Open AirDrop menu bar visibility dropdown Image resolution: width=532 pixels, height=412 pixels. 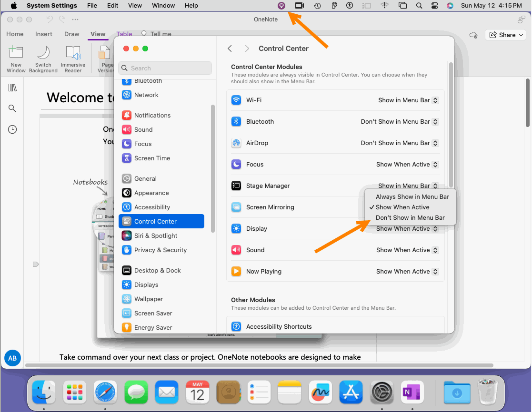[400, 143]
